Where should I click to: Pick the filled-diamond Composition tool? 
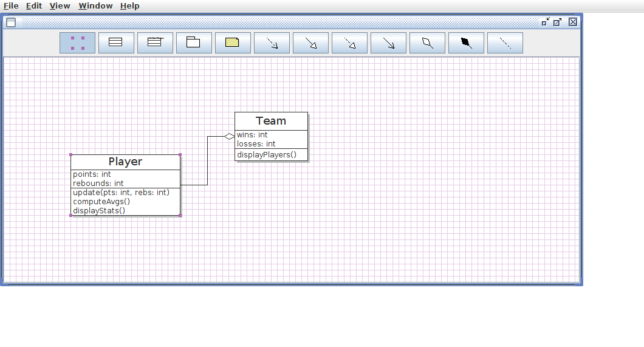pos(466,43)
